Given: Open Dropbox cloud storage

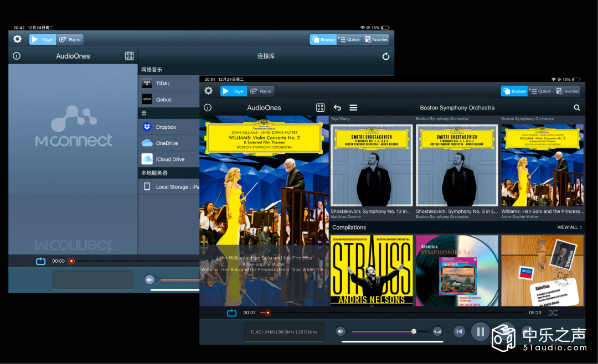Looking at the screenshot, I should [x=168, y=127].
